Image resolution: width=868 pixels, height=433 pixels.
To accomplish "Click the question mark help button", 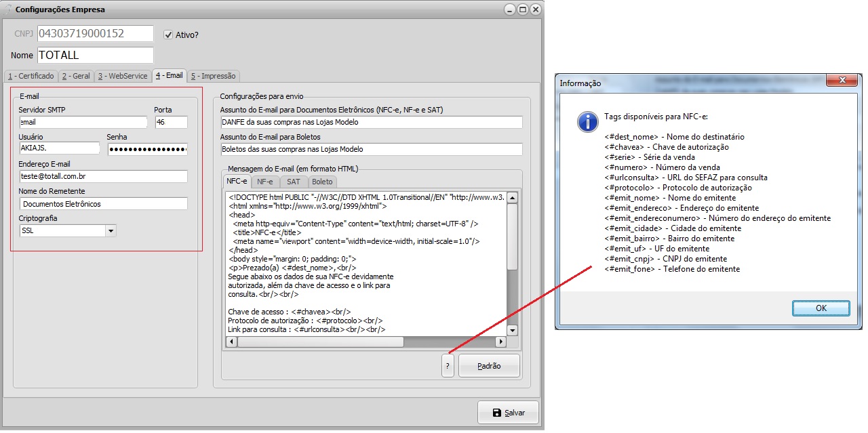I will [x=447, y=365].
